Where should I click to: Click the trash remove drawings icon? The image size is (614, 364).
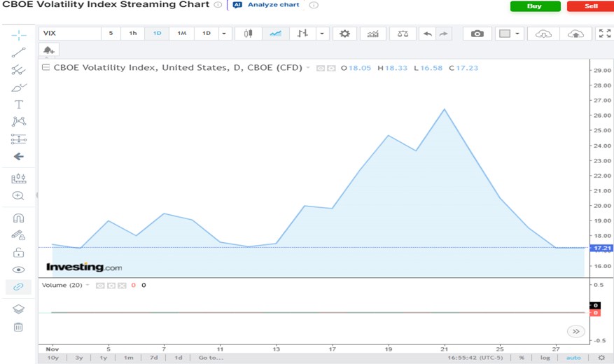[19, 327]
